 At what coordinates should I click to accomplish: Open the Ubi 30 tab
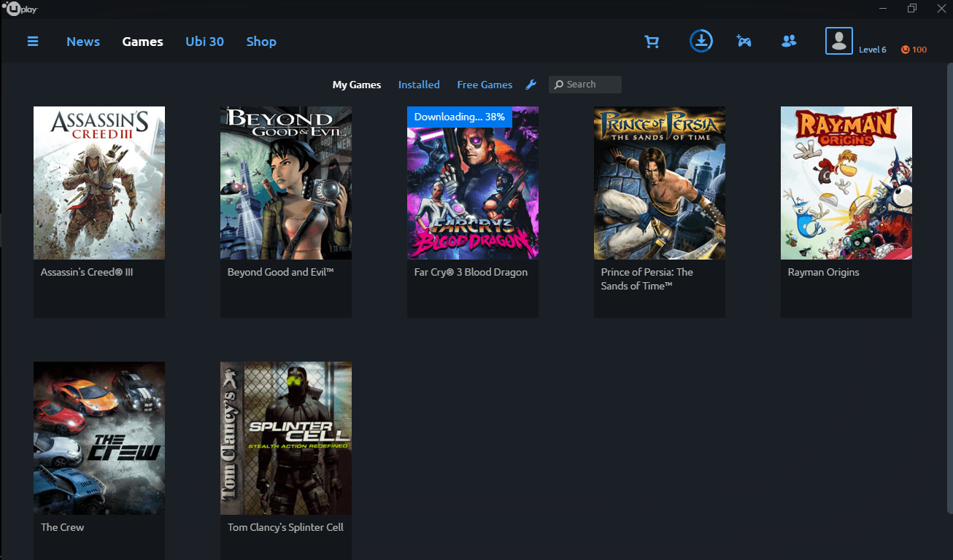pyautogui.click(x=204, y=42)
